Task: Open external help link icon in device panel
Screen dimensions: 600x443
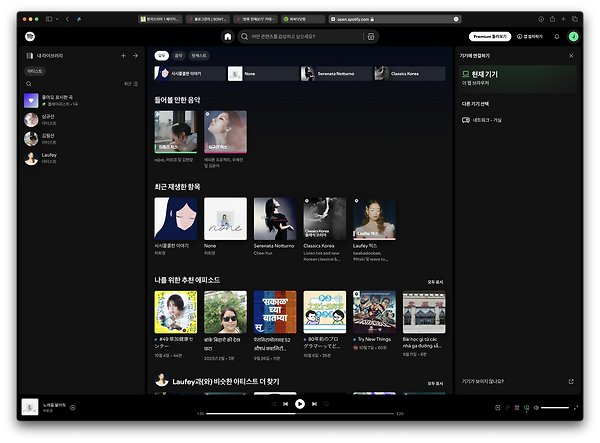Action: 571,381
